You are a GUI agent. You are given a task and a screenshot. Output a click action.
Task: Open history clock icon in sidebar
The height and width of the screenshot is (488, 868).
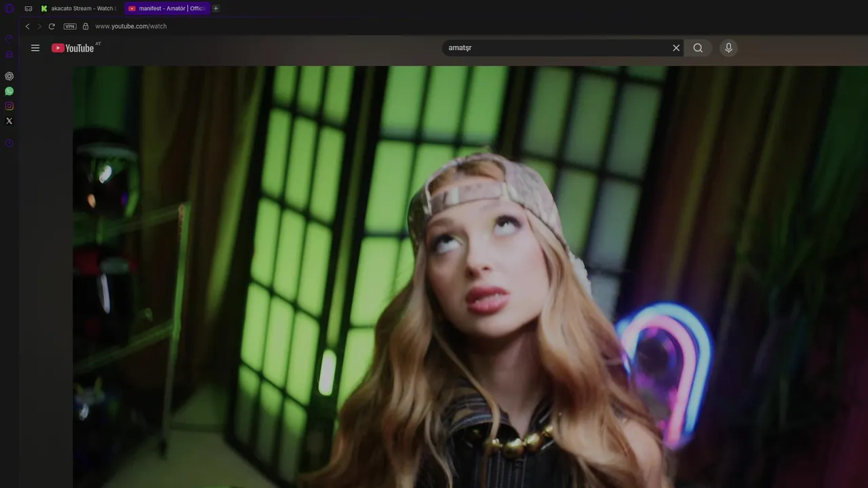tap(9, 143)
